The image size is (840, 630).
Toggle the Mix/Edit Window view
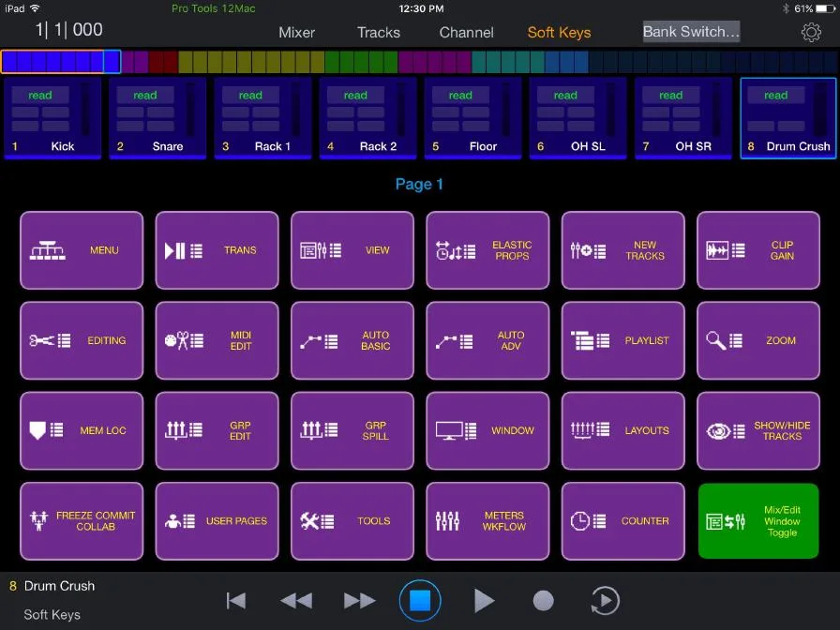click(x=758, y=521)
